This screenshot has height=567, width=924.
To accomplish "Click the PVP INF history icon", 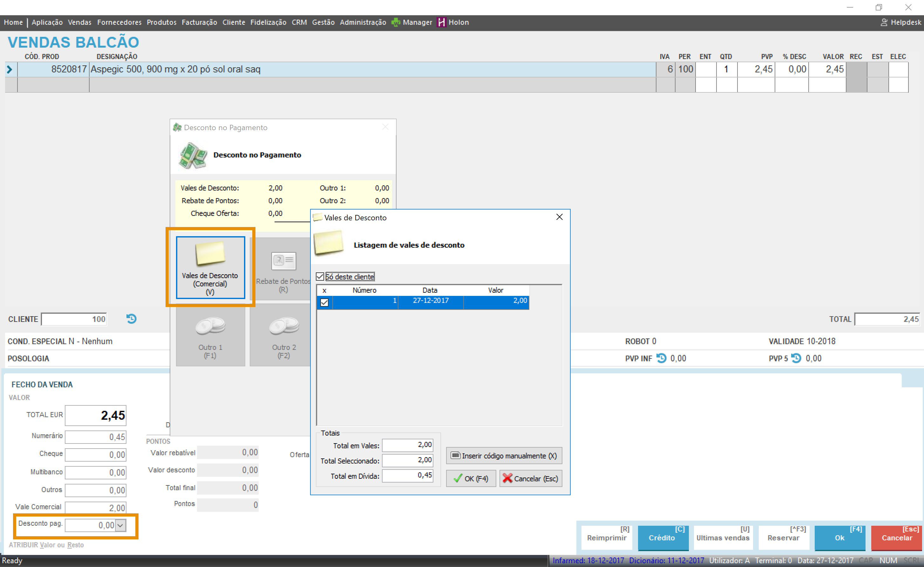I will [661, 358].
